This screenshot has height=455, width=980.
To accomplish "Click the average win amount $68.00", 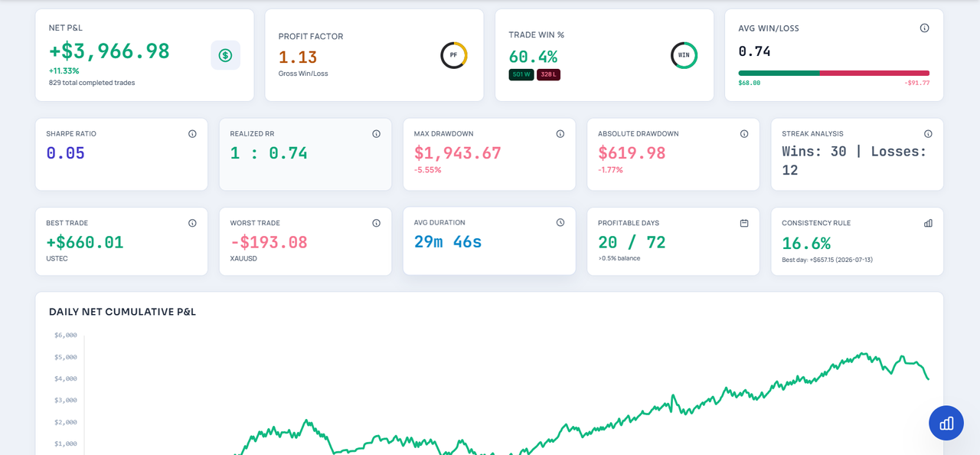I will (x=750, y=83).
